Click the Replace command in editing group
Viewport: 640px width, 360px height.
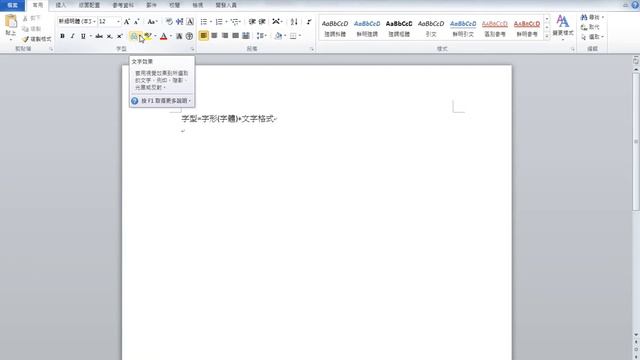(590, 27)
